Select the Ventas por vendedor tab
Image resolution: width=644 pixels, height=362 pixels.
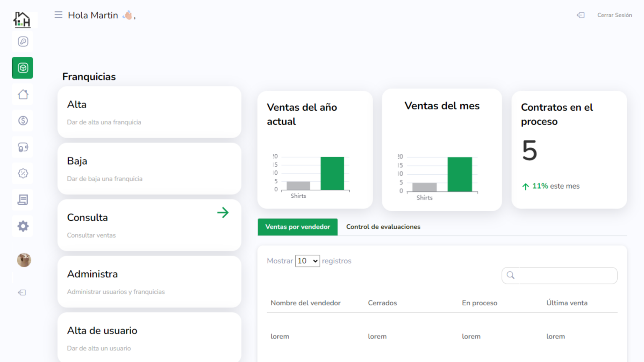click(x=297, y=227)
